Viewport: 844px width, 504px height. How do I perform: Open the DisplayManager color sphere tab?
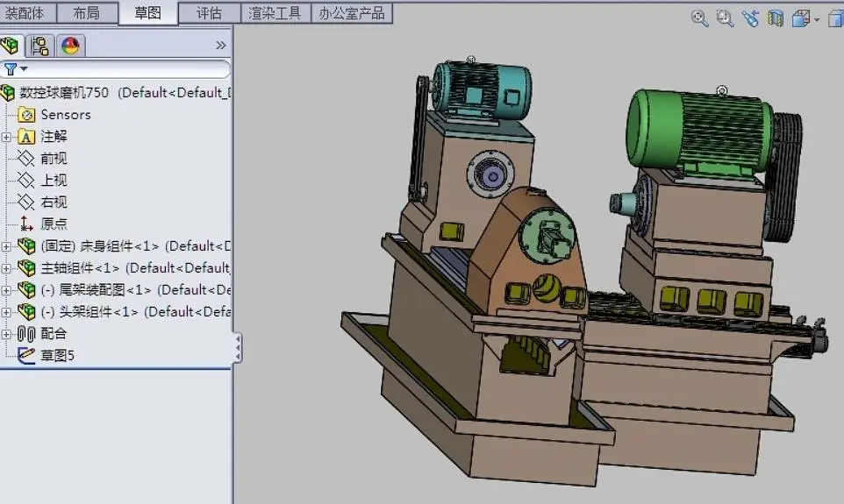pos(70,46)
